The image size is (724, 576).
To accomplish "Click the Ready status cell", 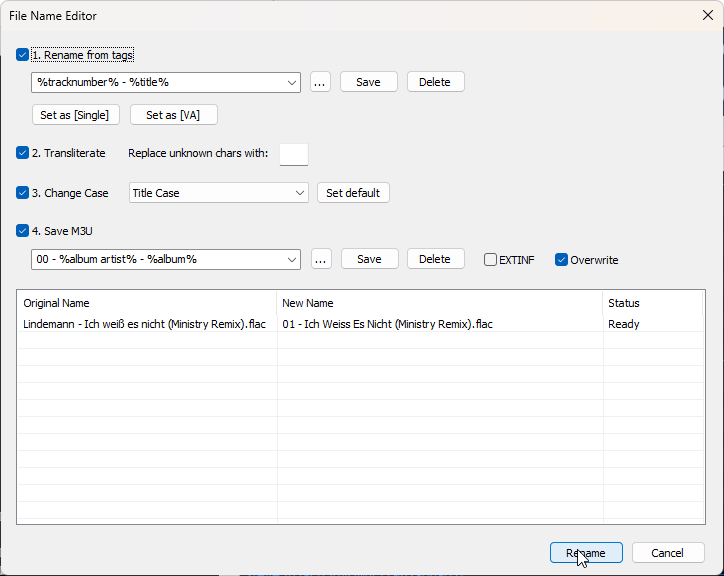I will [624, 324].
